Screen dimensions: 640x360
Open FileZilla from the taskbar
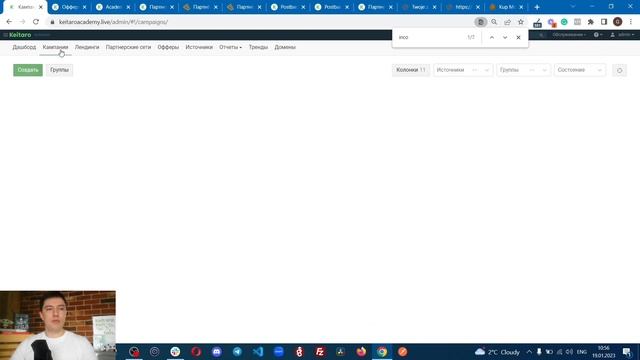click(320, 352)
